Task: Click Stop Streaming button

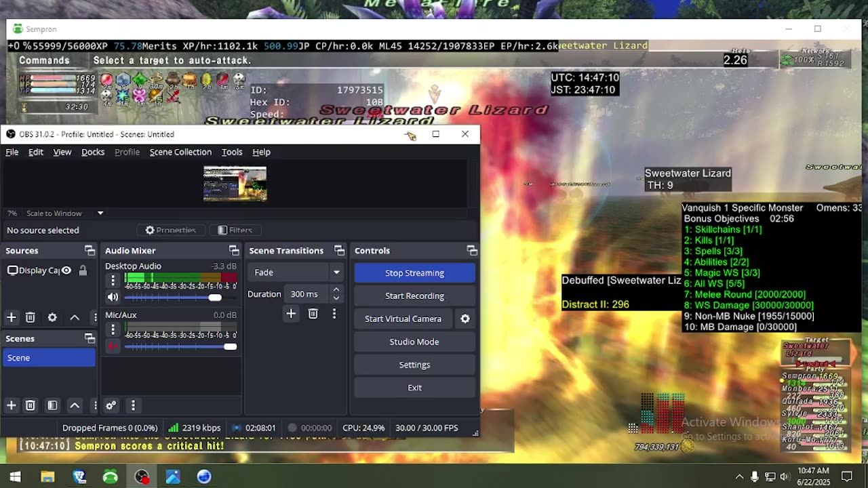Action: pyautogui.click(x=414, y=272)
